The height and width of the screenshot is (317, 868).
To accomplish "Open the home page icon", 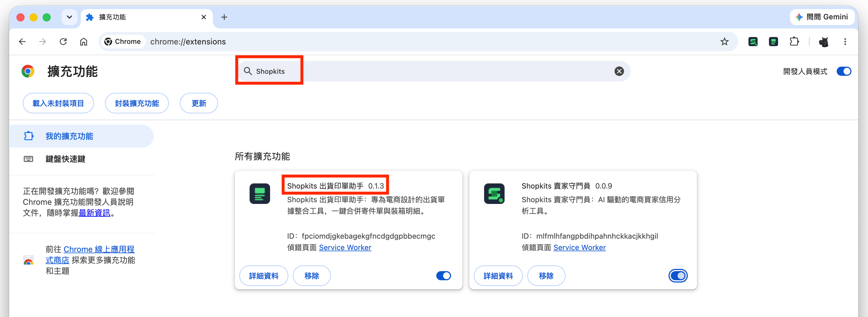I will 84,42.
